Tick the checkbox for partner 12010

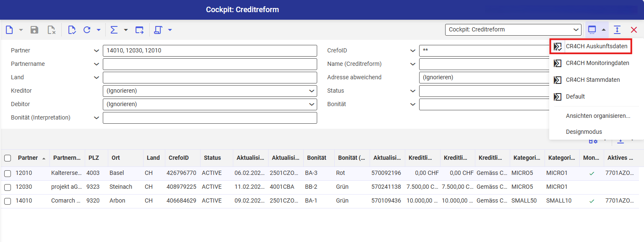(x=8, y=174)
